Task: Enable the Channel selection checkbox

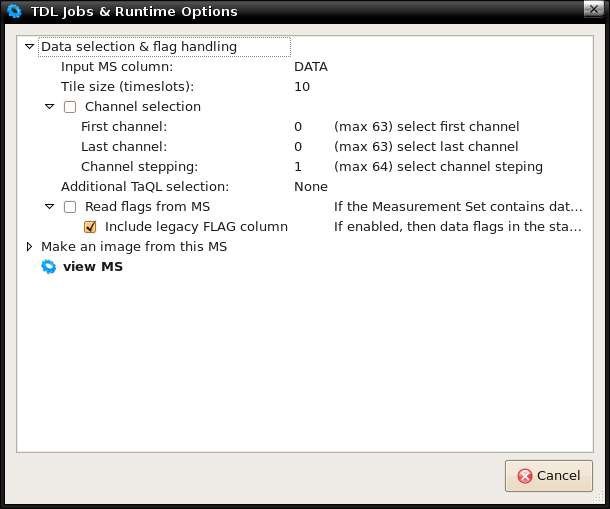Action: (x=70, y=107)
